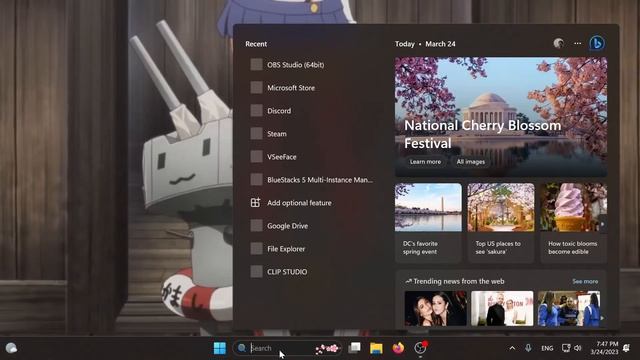Viewport: 640px width, 360px height.
Task: Click the cherry blossom search highlight icon
Action: 327,348
